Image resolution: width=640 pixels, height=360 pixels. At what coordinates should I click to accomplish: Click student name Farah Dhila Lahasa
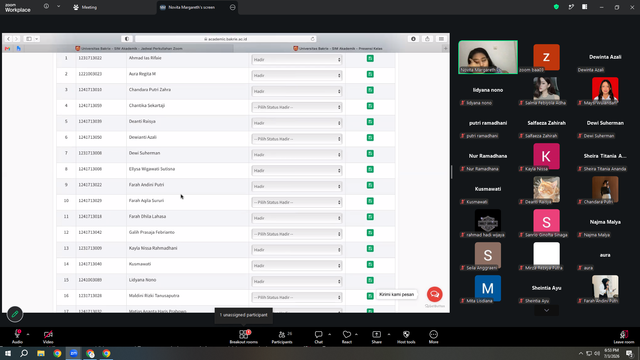(x=147, y=216)
